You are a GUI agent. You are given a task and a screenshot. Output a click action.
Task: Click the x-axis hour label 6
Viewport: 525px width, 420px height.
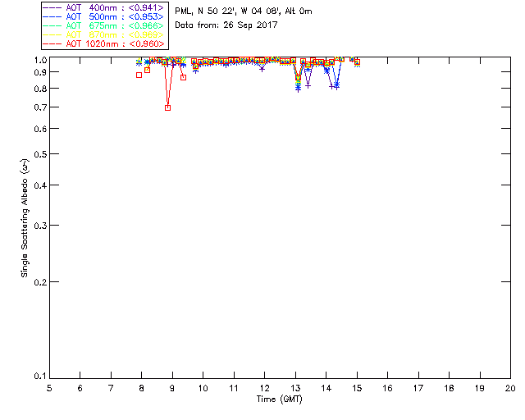pos(80,388)
